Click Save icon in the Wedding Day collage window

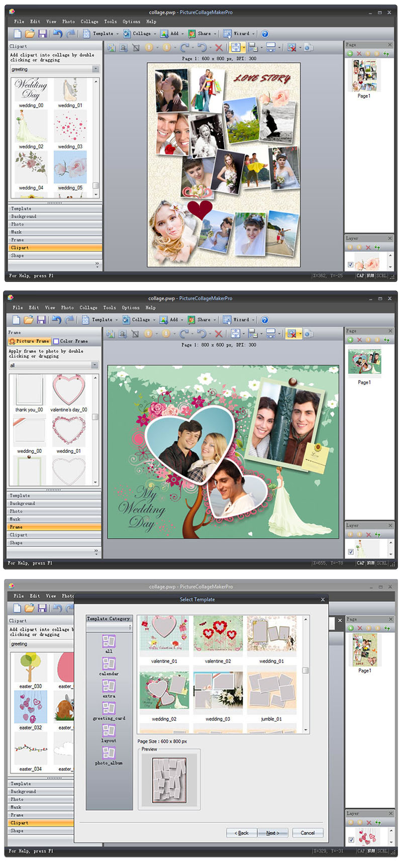coord(41,320)
